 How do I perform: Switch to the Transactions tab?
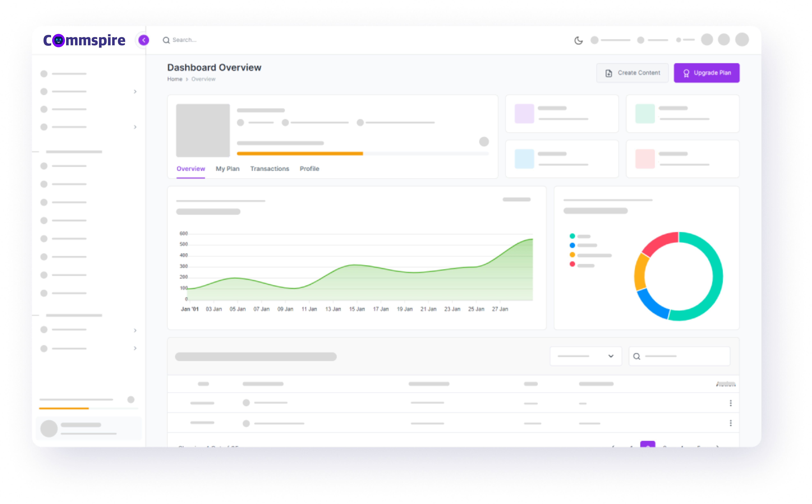click(269, 169)
